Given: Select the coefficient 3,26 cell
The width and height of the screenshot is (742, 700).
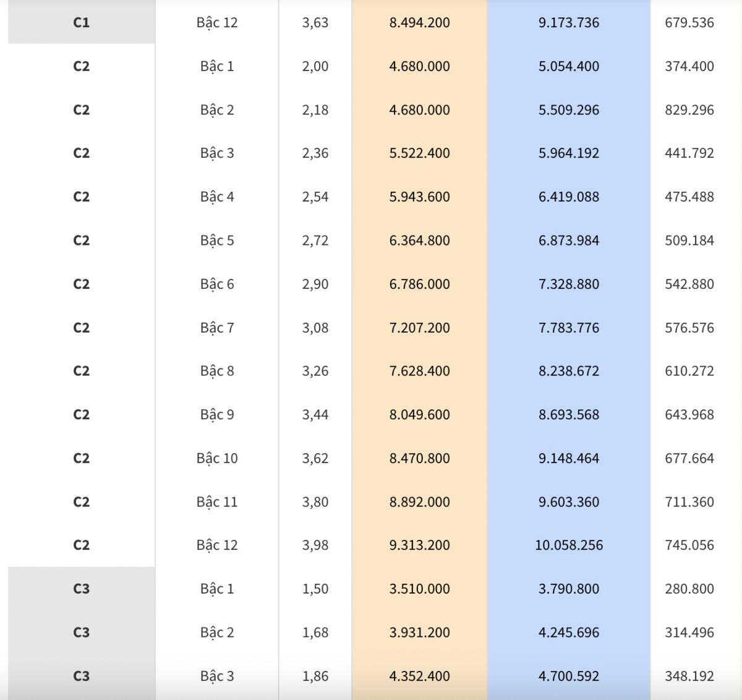Looking at the screenshot, I should click(x=315, y=370).
